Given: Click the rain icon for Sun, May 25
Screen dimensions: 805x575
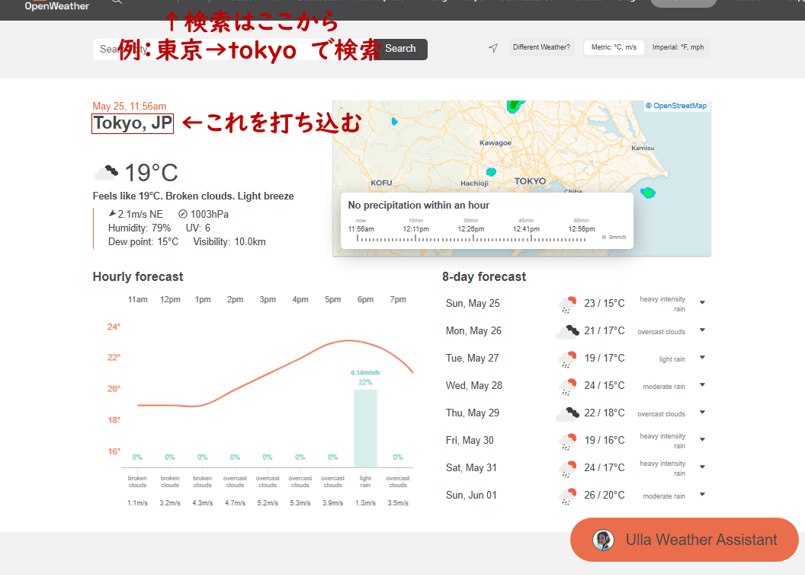Looking at the screenshot, I should [x=567, y=304].
